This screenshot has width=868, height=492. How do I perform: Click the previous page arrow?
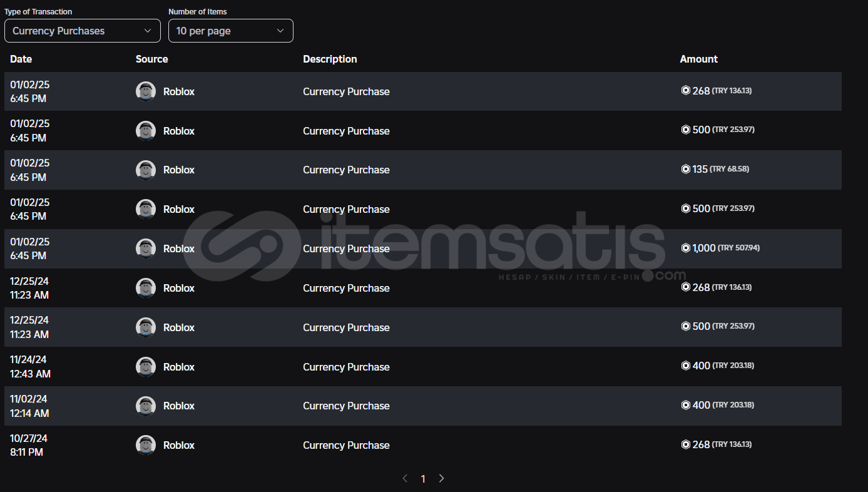[x=405, y=478]
